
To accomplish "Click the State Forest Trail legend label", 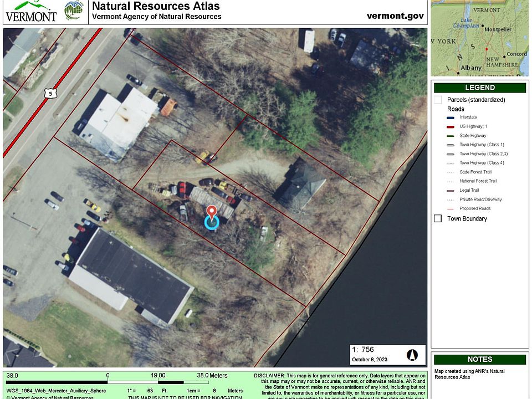I will pyautogui.click(x=475, y=172).
